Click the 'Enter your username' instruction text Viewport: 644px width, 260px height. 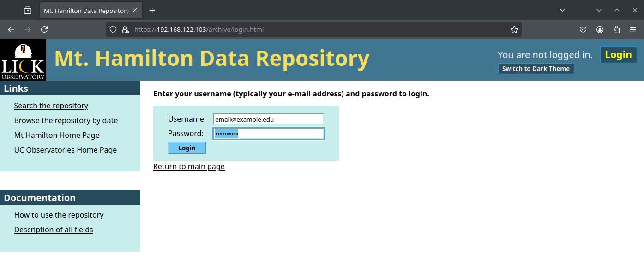click(x=291, y=94)
